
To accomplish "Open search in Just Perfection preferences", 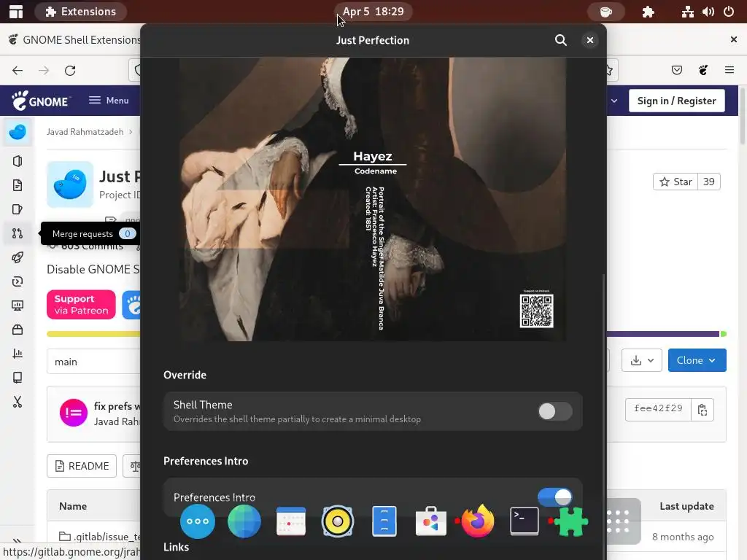I will 561,41.
